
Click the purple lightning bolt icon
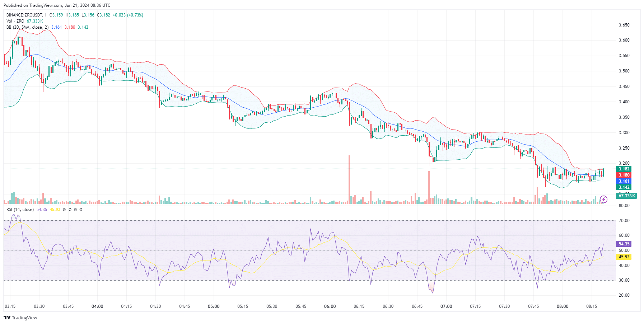coord(604,199)
